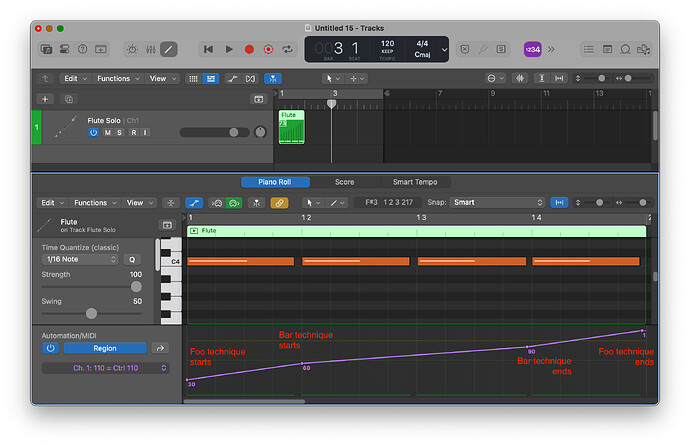Click the Solo button in control bar
This screenshot has width=690, height=446.
501,49
